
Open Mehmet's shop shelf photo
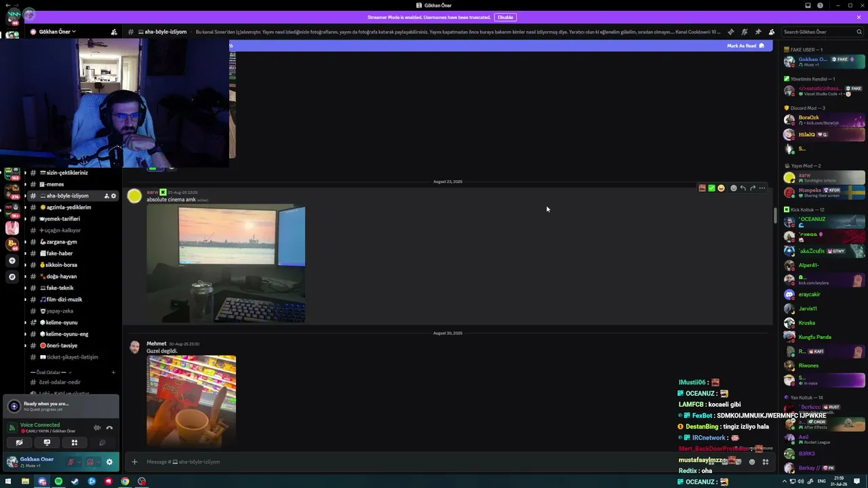pos(191,401)
